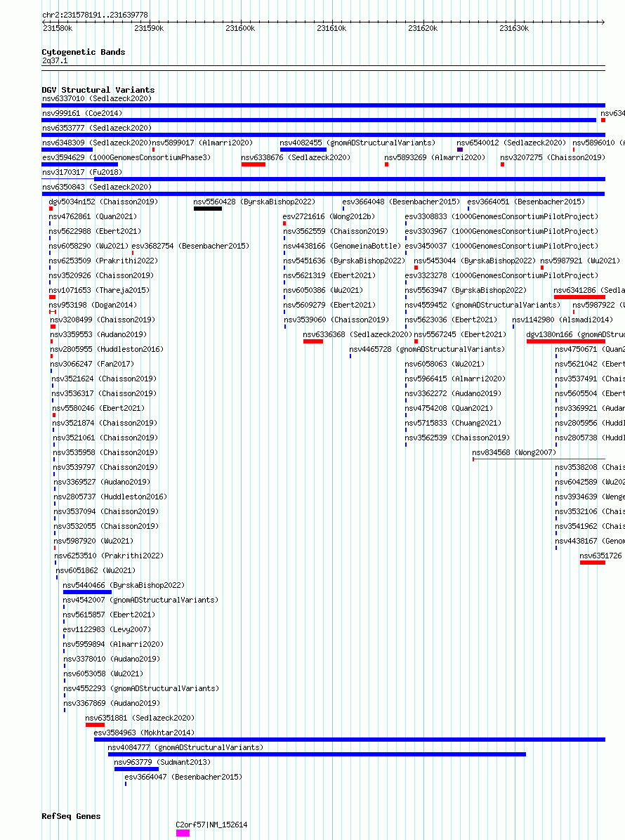Click nsv4762861 (Quan2021) label
This screenshot has height=840, width=625.
(93, 216)
